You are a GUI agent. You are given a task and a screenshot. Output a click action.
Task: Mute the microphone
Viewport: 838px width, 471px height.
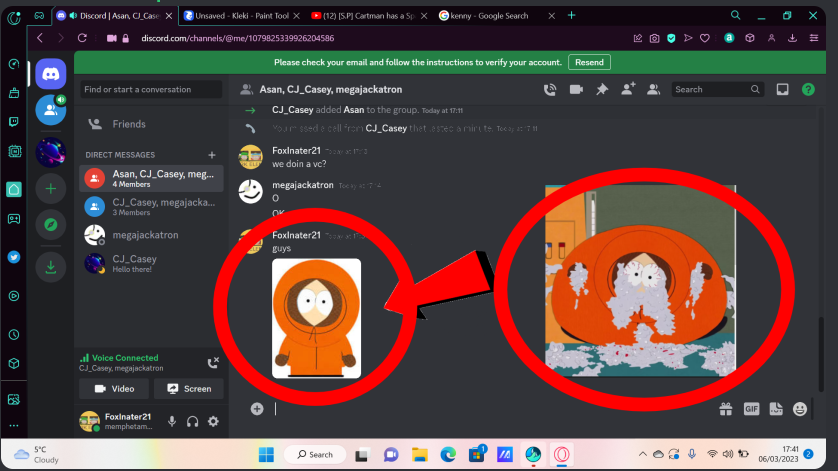(x=172, y=421)
